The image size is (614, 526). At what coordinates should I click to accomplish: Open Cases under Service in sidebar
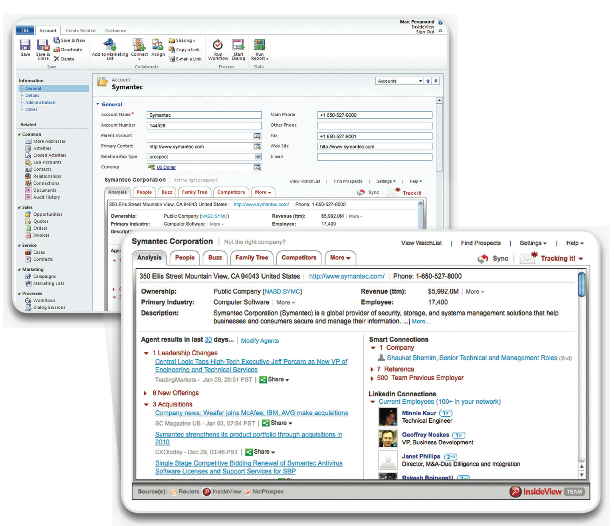click(x=35, y=252)
